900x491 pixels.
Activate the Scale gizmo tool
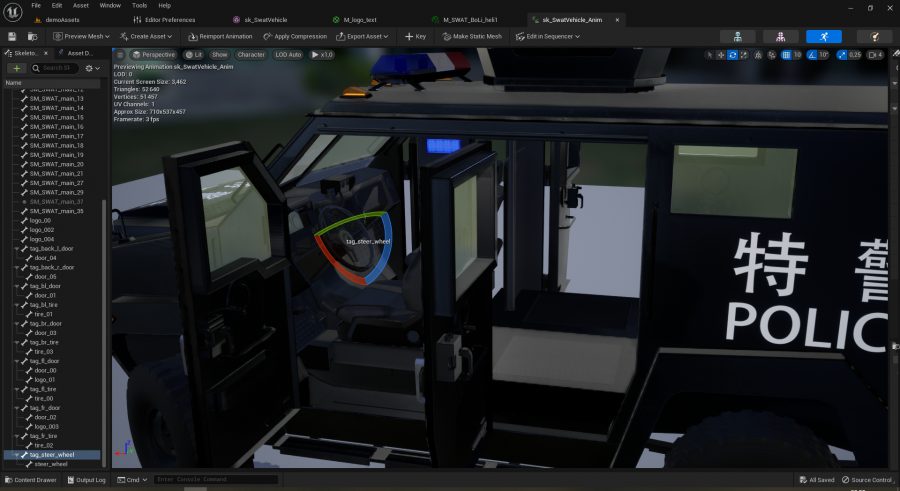pos(744,55)
